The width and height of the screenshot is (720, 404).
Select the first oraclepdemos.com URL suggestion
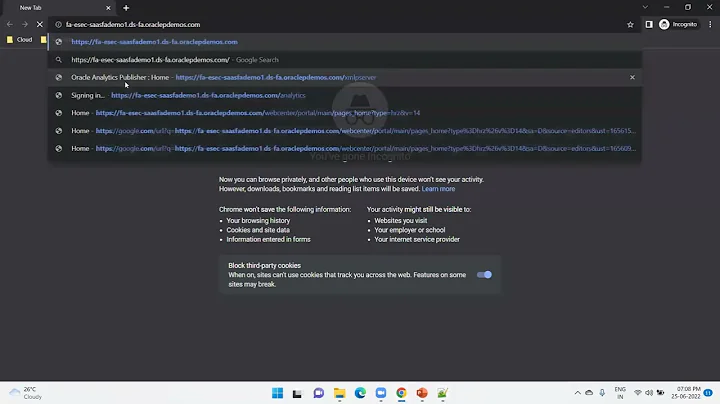[x=344, y=42]
